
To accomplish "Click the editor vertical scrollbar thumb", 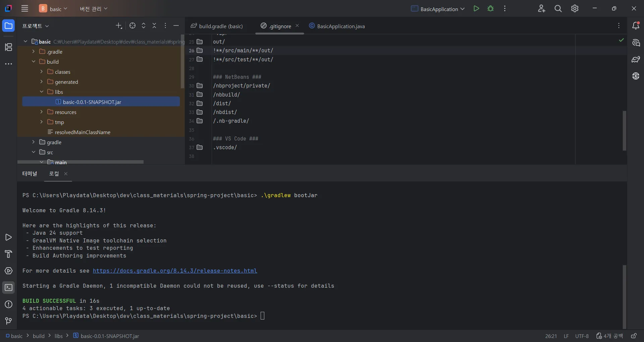I will (x=624, y=131).
